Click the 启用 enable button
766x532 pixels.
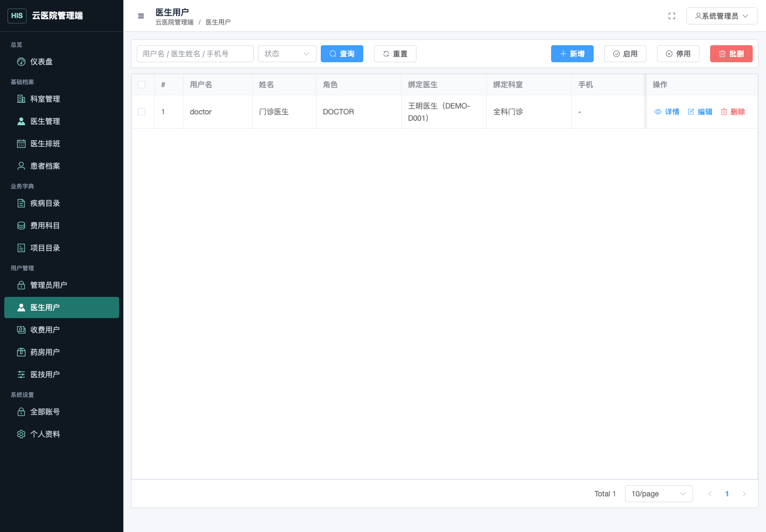coord(626,54)
